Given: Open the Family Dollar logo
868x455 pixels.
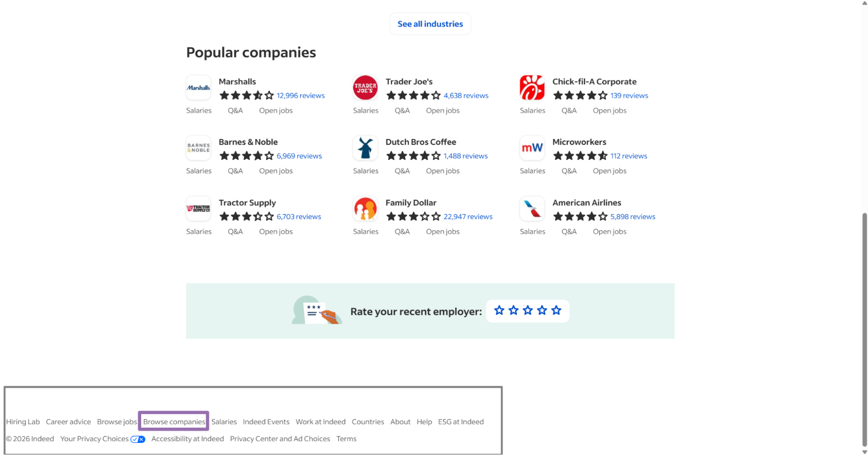Looking at the screenshot, I should tap(365, 208).
